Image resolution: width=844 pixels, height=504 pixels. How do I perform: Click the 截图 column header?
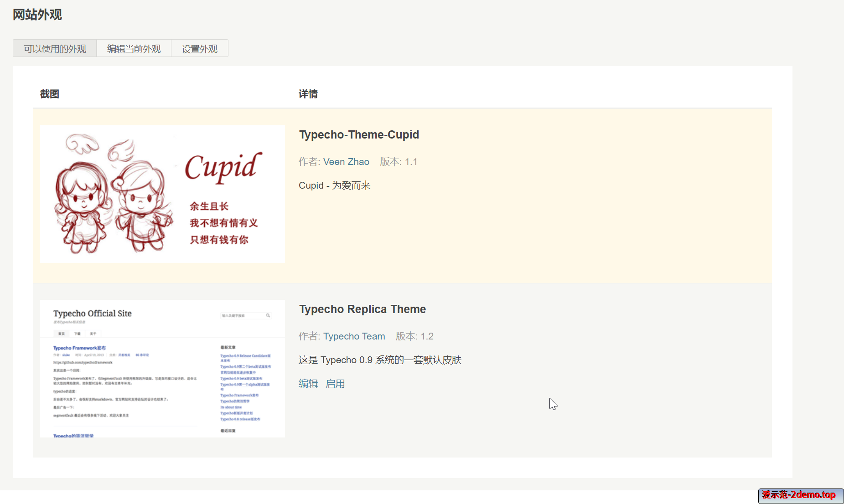coord(50,94)
